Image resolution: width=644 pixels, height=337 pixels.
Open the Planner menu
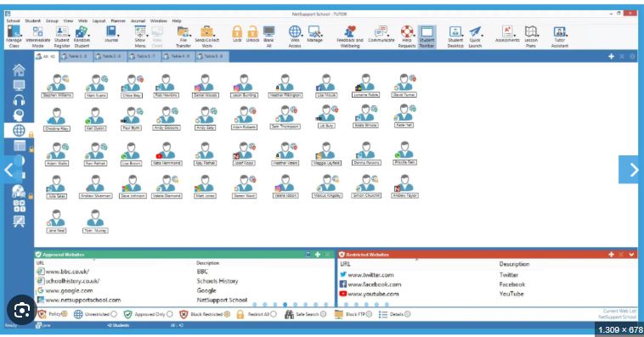tap(118, 20)
